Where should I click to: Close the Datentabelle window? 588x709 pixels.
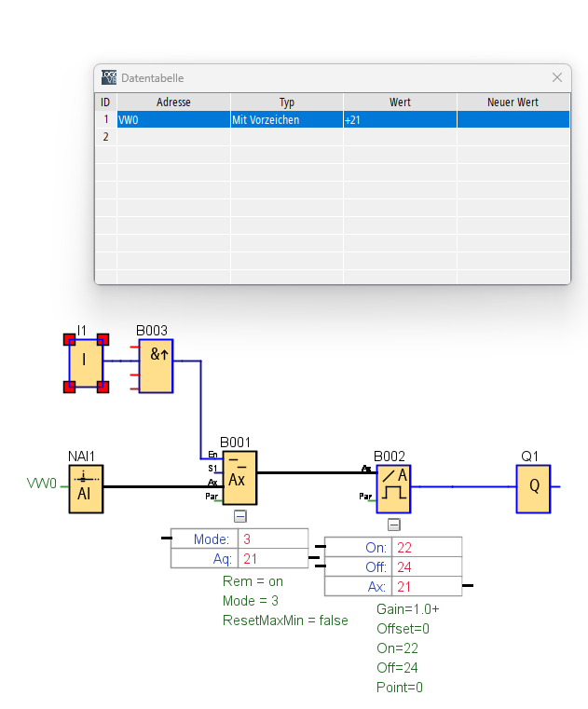point(557,78)
